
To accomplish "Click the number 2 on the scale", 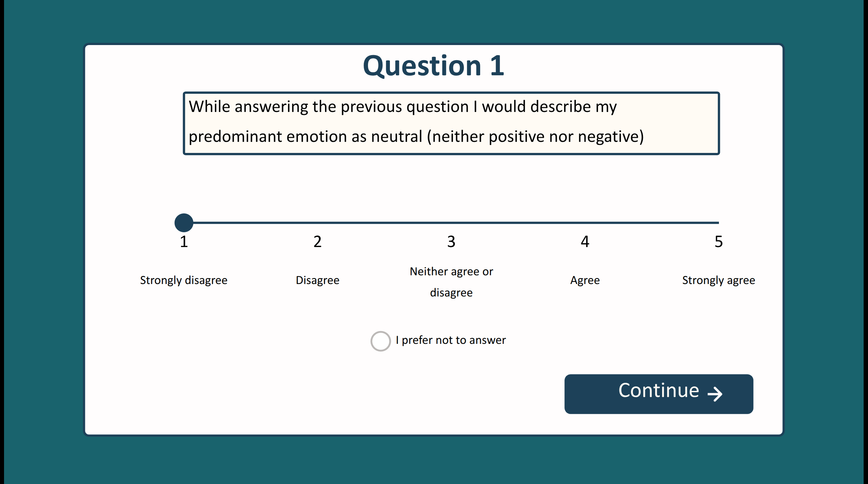I will click(317, 241).
